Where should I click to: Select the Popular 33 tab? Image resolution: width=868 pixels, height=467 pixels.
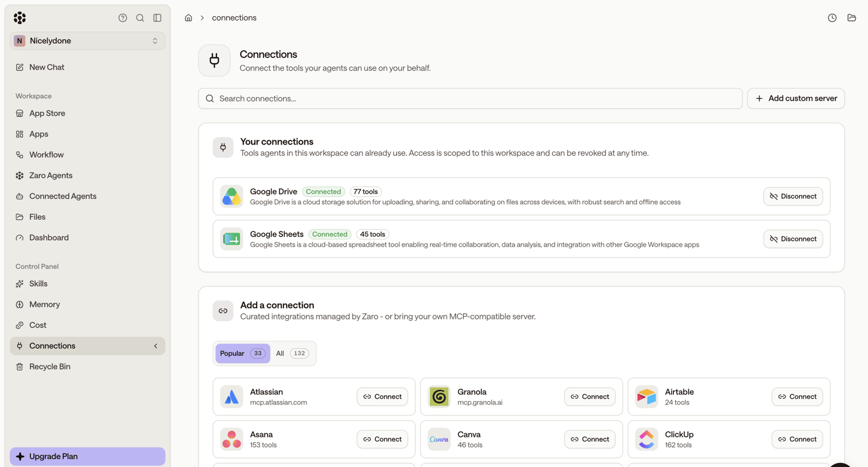242,353
